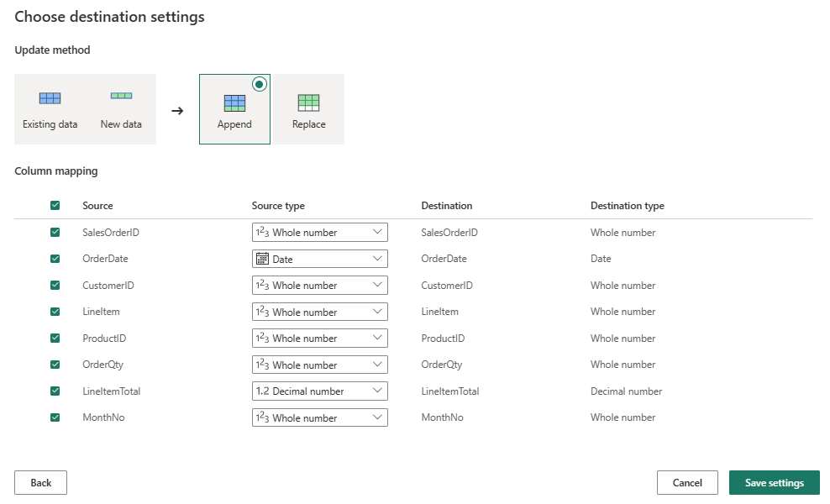Screen dimensions: 830x504
Task: Click the OrderQty source name
Action: pyautogui.click(x=102, y=365)
